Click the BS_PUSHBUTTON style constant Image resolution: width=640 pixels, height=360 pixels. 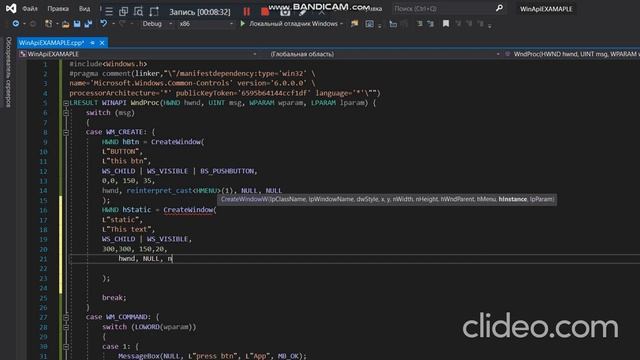pyautogui.click(x=227, y=171)
